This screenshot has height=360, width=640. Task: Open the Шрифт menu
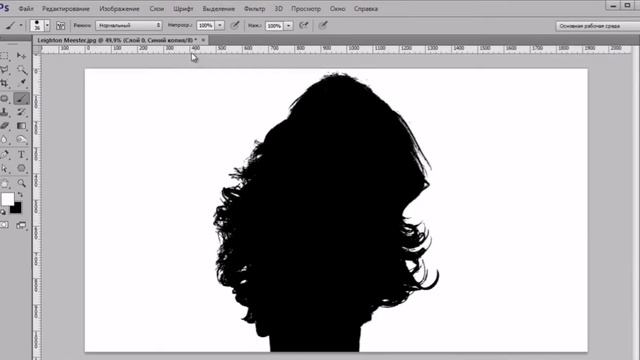pos(183,9)
